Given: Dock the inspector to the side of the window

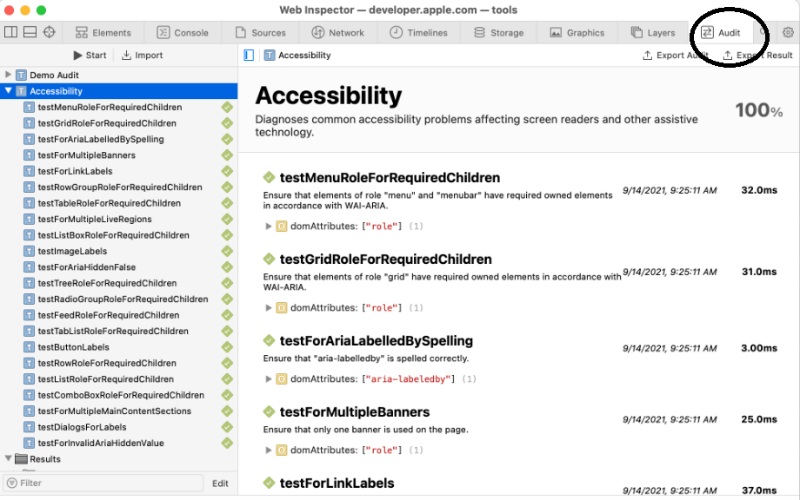Looking at the screenshot, I should point(11,32).
